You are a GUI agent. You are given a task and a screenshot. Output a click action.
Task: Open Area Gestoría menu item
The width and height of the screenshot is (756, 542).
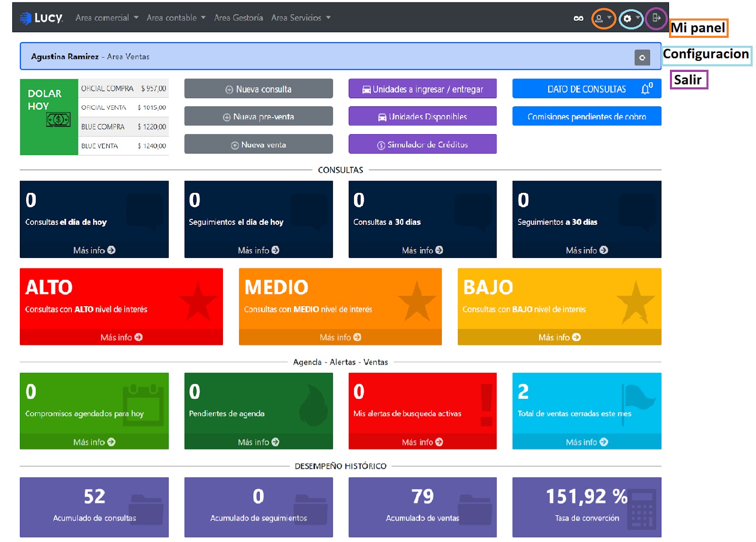[x=239, y=18]
